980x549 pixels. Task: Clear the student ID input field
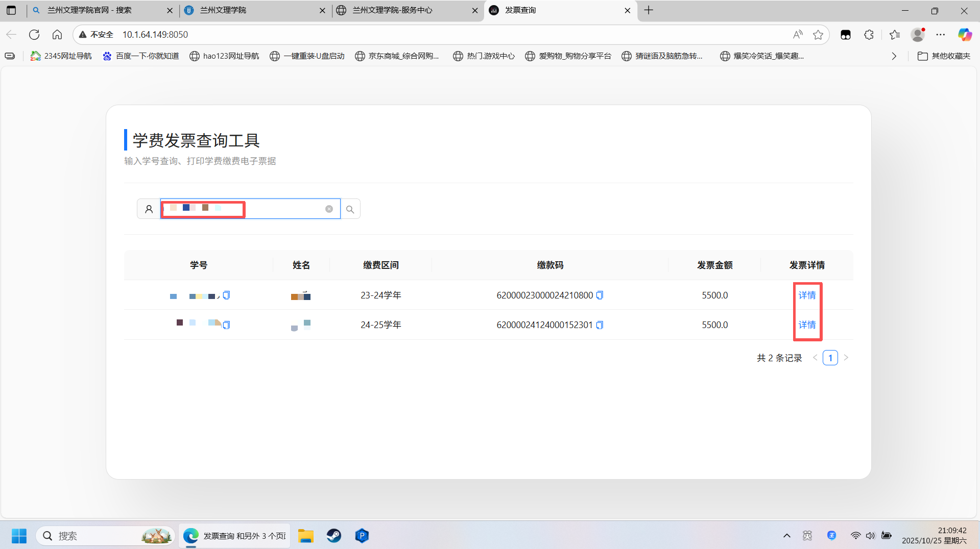329,209
